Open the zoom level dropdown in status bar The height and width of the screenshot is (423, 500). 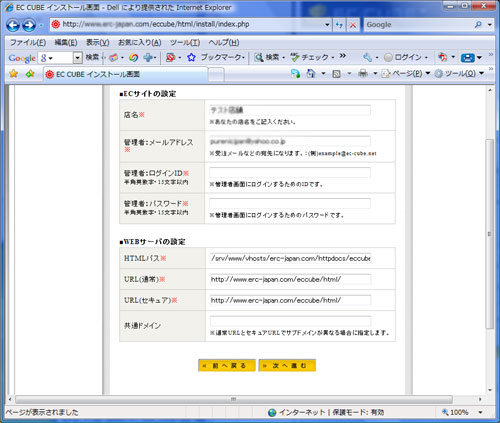tap(480, 412)
